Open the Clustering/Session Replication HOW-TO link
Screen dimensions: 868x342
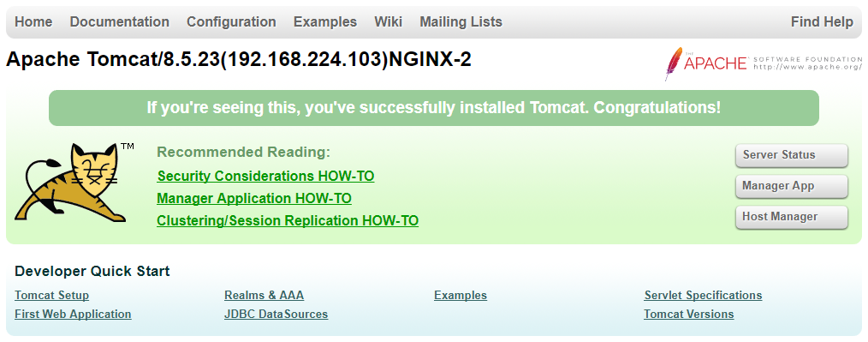[x=288, y=220]
